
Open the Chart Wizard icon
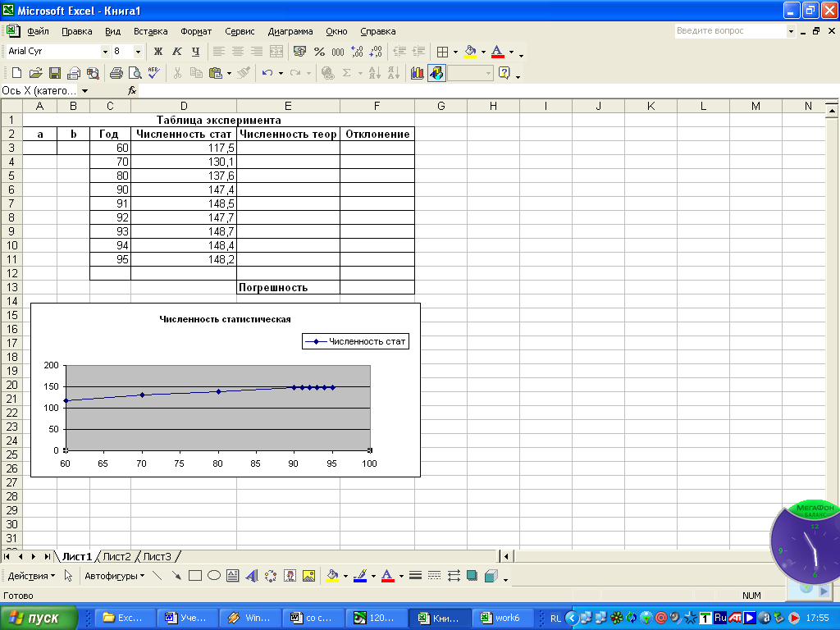(x=418, y=73)
